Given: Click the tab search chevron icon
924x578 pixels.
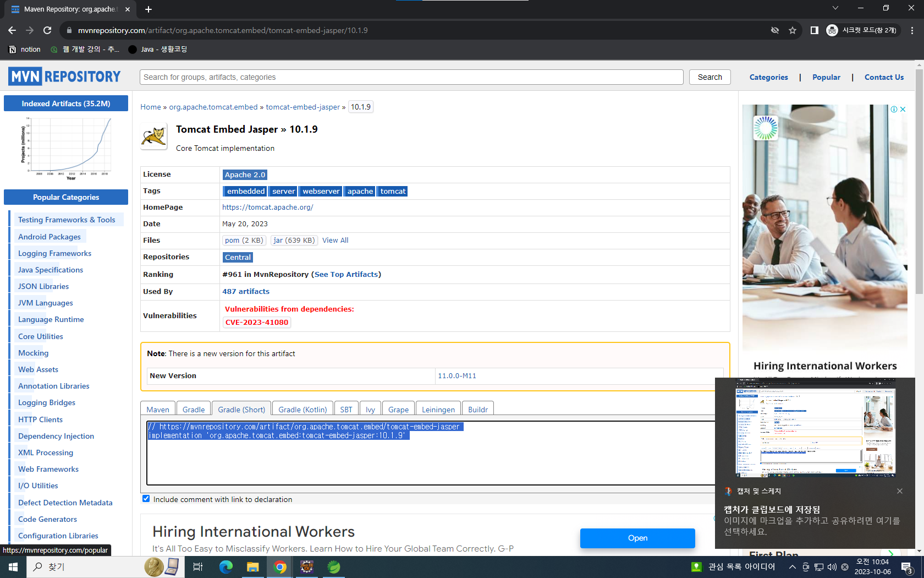Looking at the screenshot, I should click(835, 8).
